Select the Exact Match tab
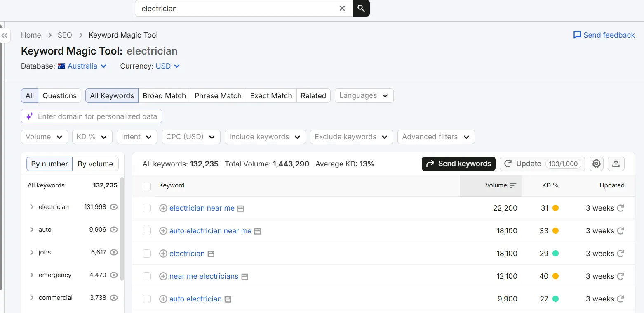The height and width of the screenshot is (313, 644). 271,95
